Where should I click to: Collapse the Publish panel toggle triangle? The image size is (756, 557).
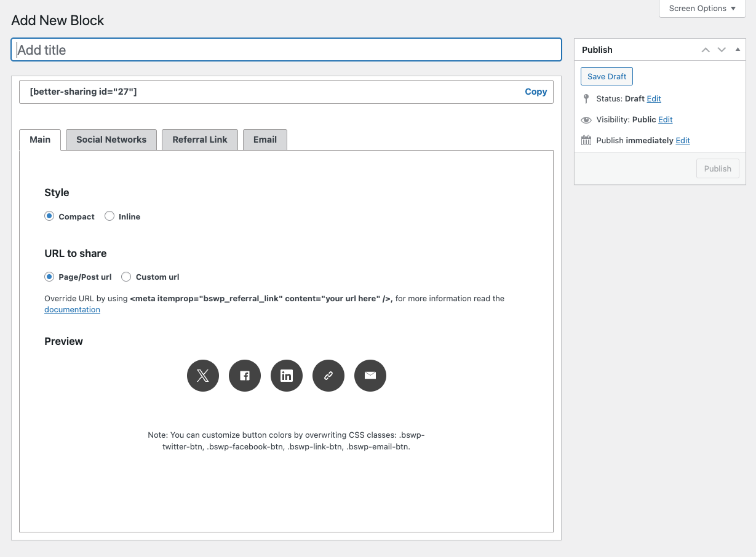[738, 50]
